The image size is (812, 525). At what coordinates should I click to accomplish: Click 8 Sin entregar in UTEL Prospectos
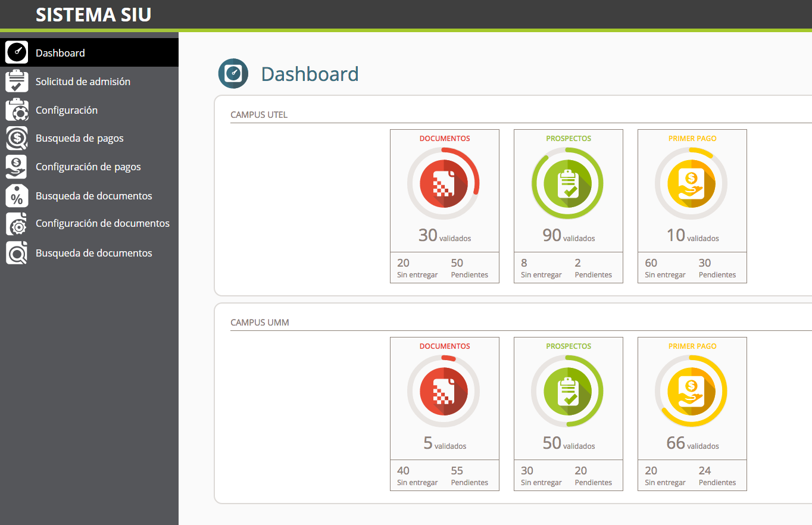coord(541,268)
